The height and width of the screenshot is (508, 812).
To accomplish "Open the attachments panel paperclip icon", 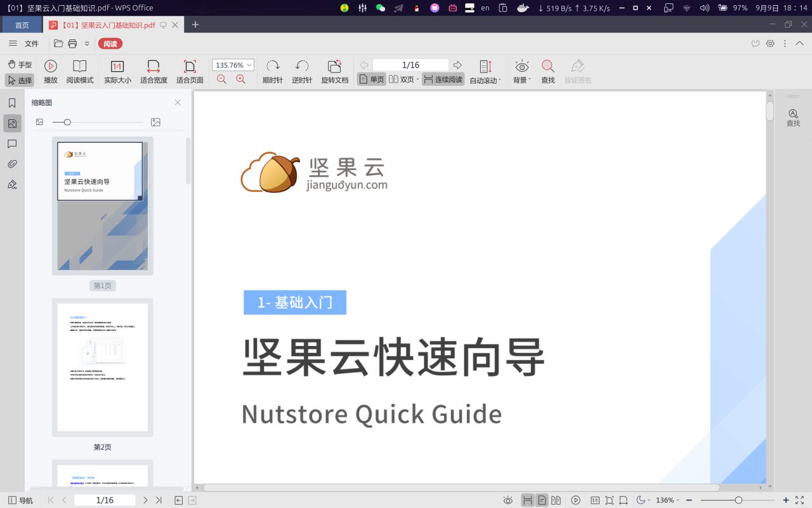I will (12, 164).
